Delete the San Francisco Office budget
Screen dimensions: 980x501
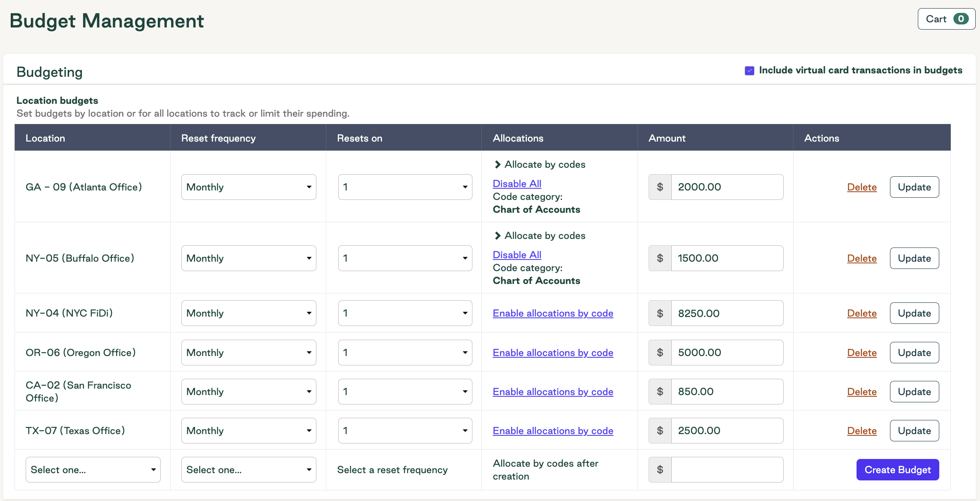(x=862, y=392)
